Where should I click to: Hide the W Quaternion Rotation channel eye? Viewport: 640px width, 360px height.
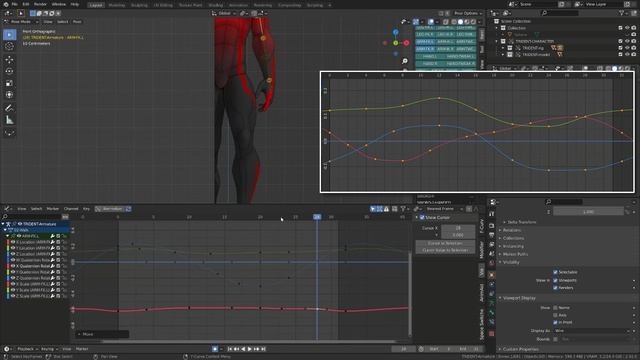click(x=13, y=260)
